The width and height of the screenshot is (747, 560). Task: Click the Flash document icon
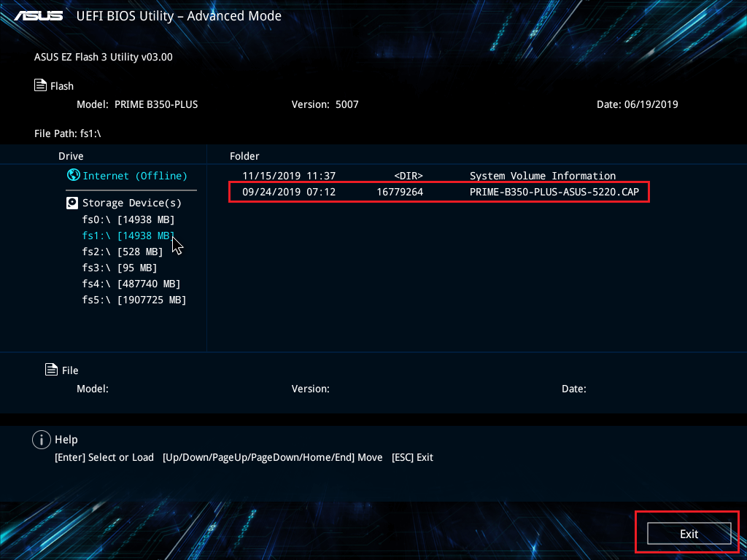click(40, 85)
